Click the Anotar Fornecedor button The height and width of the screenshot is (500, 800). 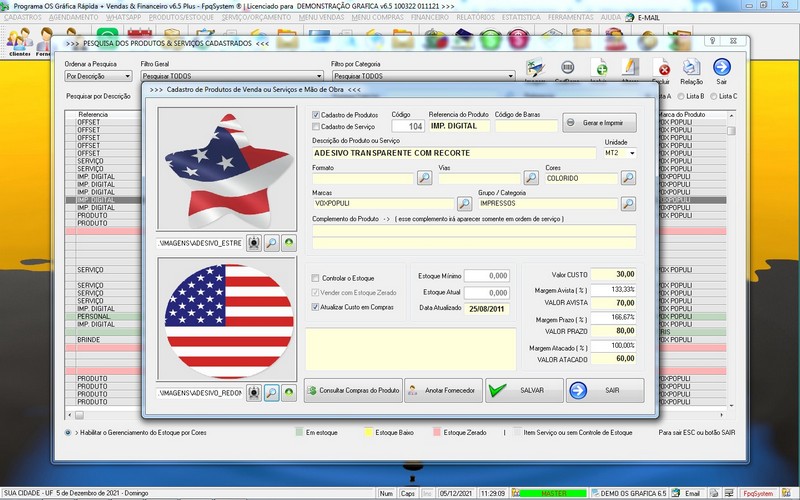point(443,390)
